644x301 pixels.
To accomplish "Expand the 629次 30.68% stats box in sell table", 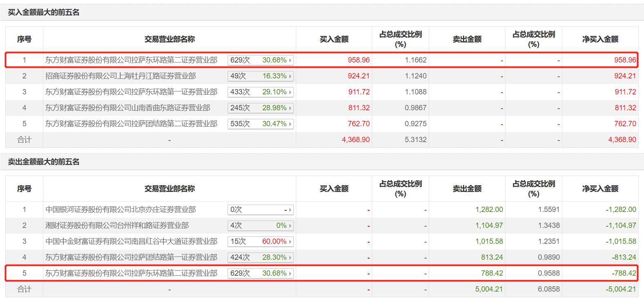I will [x=261, y=273].
